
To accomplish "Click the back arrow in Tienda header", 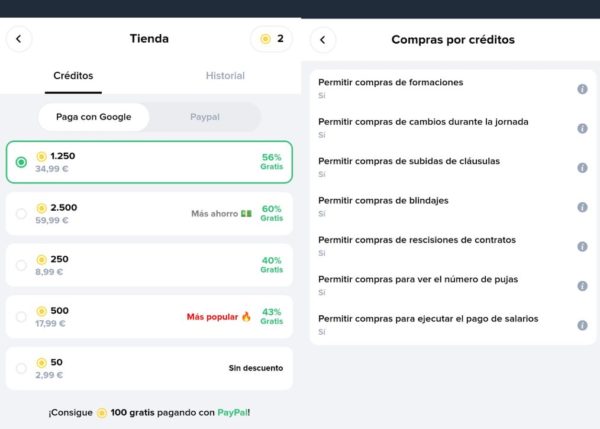I will click(19, 39).
